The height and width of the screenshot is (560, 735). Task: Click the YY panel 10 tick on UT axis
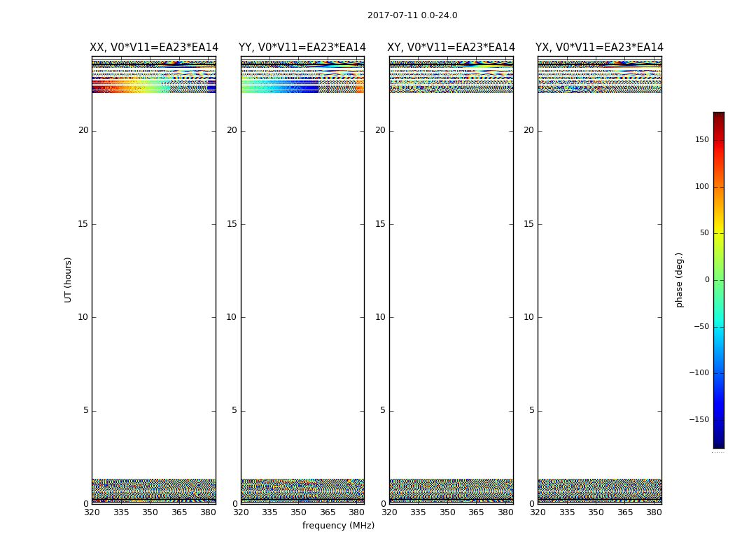click(x=232, y=317)
